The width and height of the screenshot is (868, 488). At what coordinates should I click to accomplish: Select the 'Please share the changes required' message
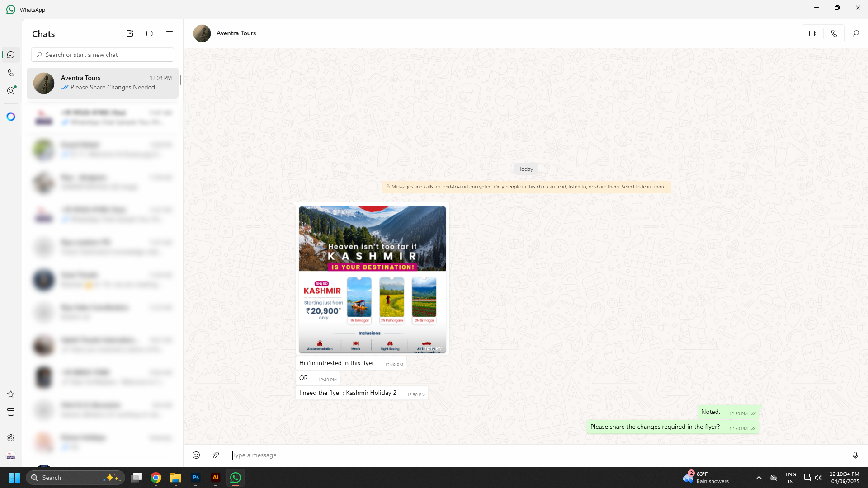coord(673,427)
